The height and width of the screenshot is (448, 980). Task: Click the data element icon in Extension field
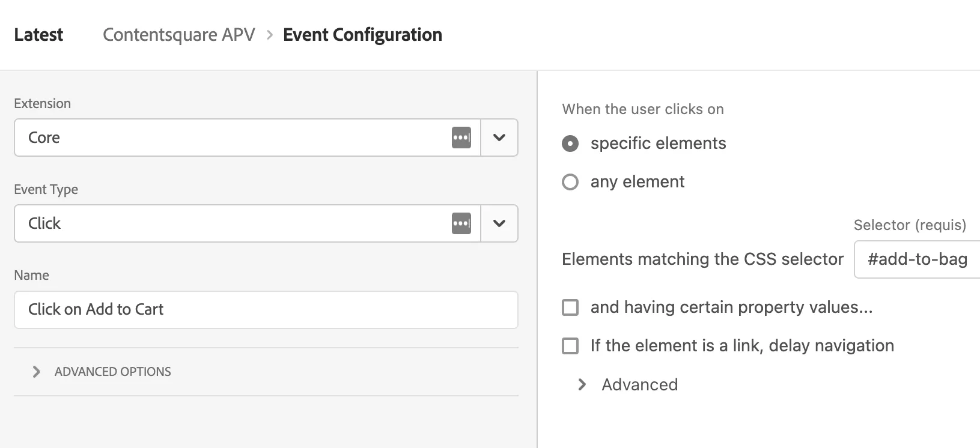pos(461,138)
